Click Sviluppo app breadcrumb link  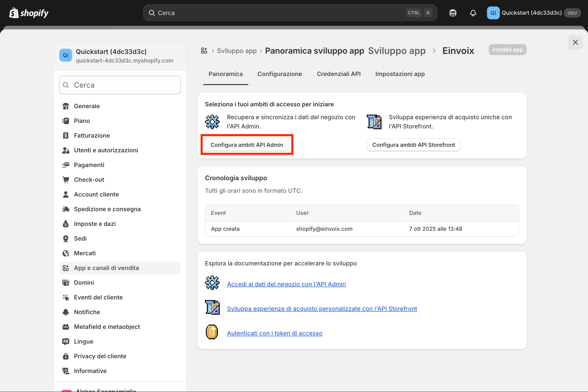[237, 51]
